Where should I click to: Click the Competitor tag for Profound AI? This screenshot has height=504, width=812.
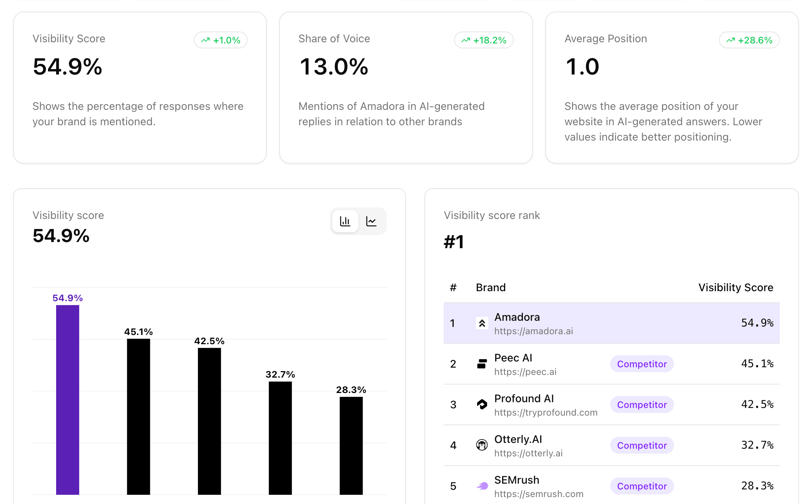[x=642, y=405]
